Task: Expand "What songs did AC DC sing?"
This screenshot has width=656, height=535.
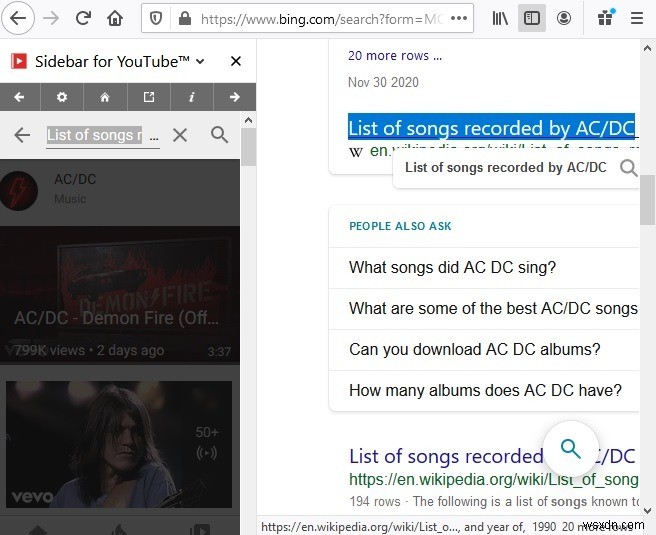Action: point(452,267)
